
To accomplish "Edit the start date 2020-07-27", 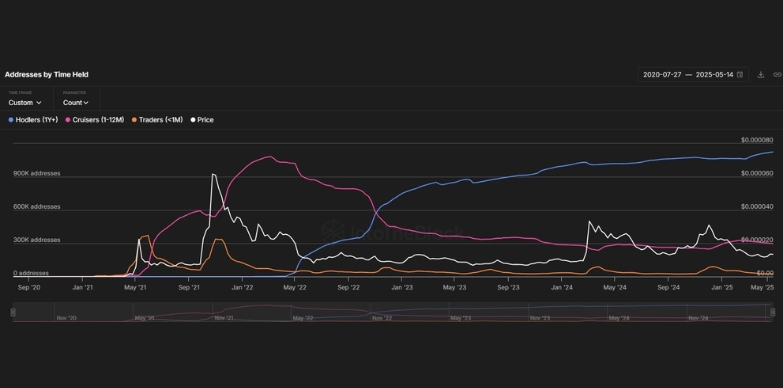I will [663, 75].
